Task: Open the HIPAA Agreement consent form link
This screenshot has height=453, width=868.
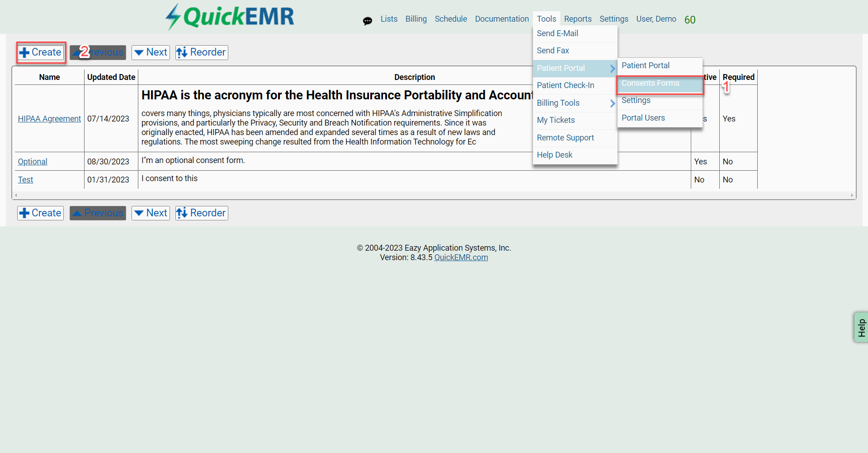Action: click(49, 119)
